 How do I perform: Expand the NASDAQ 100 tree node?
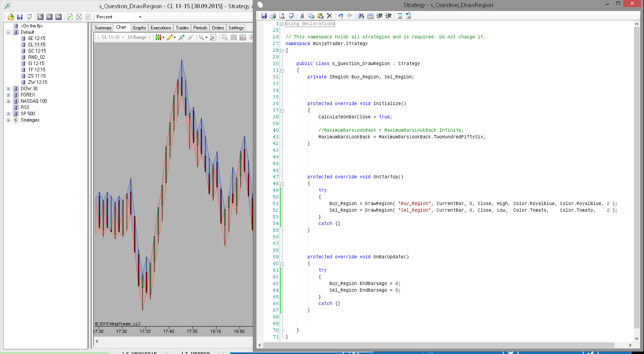[x=8, y=101]
